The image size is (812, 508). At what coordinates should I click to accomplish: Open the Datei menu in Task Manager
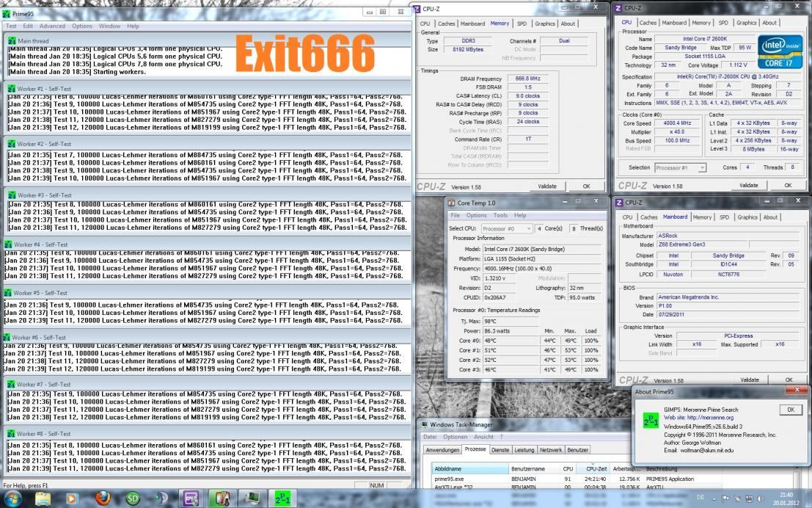coord(431,437)
